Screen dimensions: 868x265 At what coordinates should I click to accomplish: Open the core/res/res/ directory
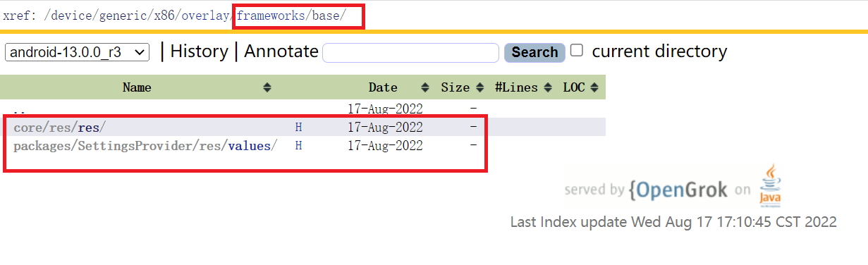[x=59, y=128]
